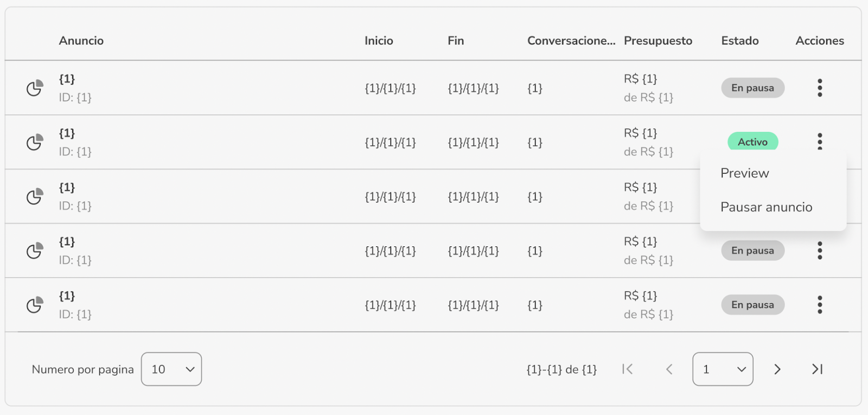Viewport: 868px width, 415px height.
Task: Go to the previous page arrow
Action: [x=669, y=369]
